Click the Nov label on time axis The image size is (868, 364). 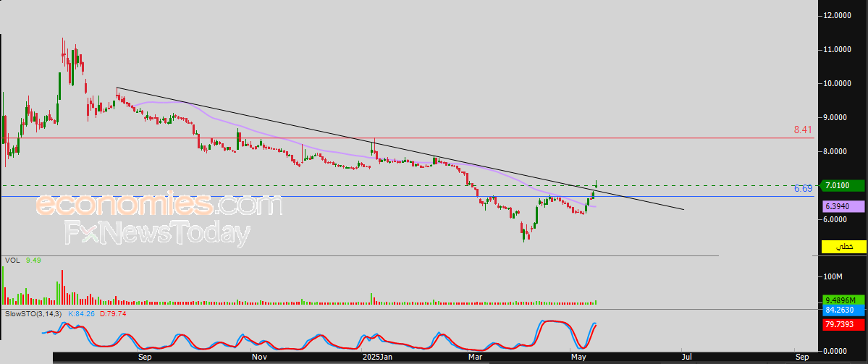[258, 358]
